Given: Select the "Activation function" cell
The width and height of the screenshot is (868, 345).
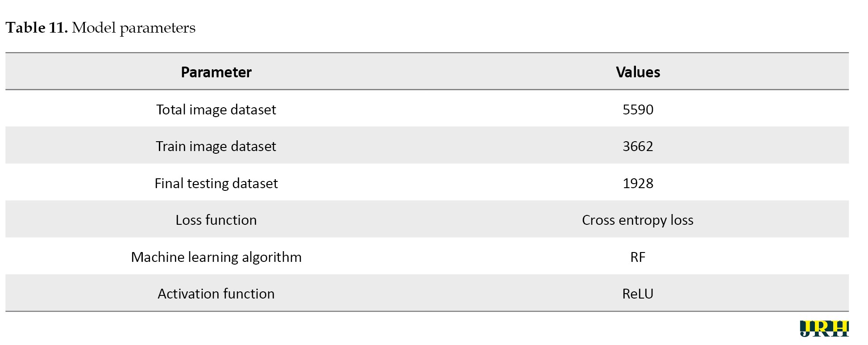Looking at the screenshot, I should [216, 294].
